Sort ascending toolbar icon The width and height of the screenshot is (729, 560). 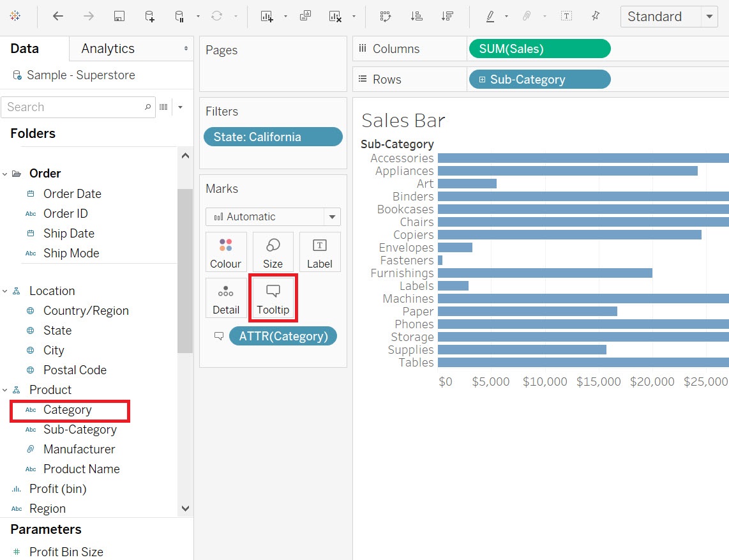[417, 16]
